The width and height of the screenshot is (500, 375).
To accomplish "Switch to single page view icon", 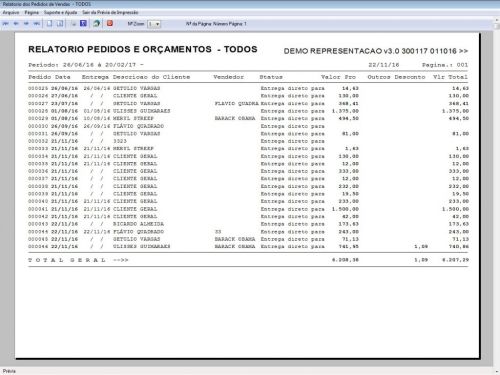I will click(49, 24).
